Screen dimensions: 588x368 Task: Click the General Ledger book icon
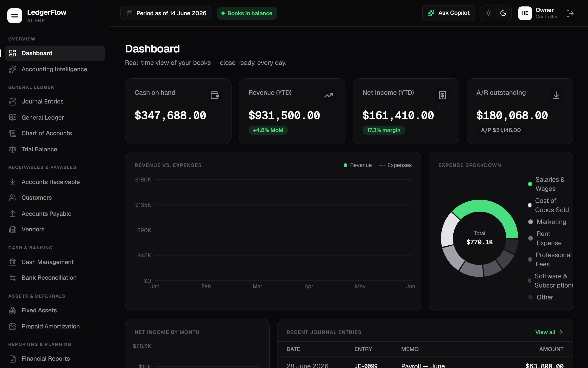13,118
